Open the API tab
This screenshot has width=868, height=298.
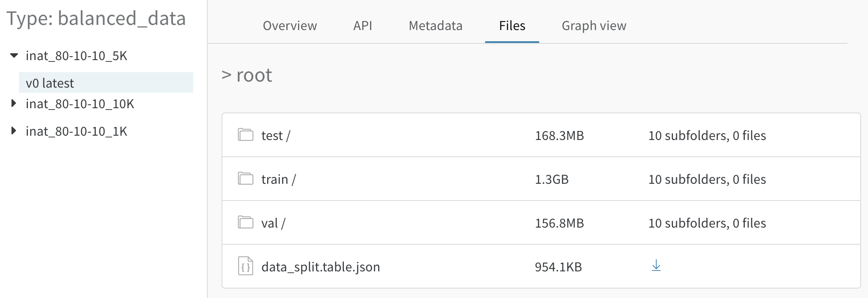pyautogui.click(x=363, y=26)
